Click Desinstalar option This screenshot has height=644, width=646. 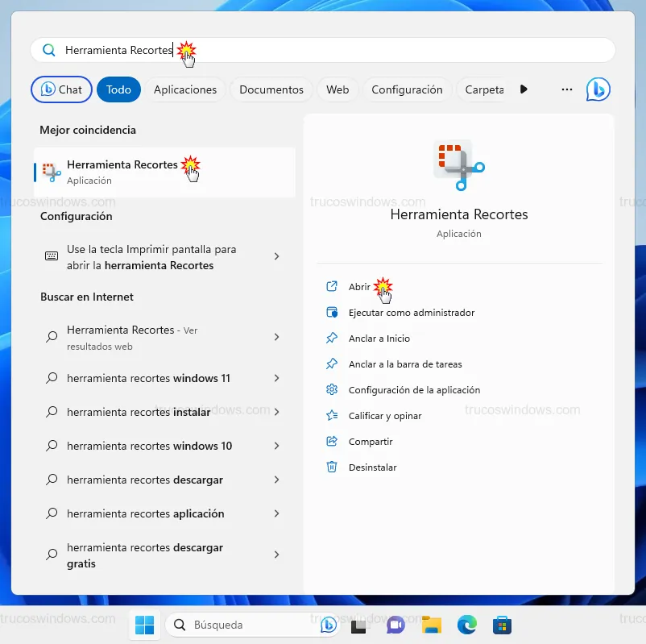coord(372,467)
